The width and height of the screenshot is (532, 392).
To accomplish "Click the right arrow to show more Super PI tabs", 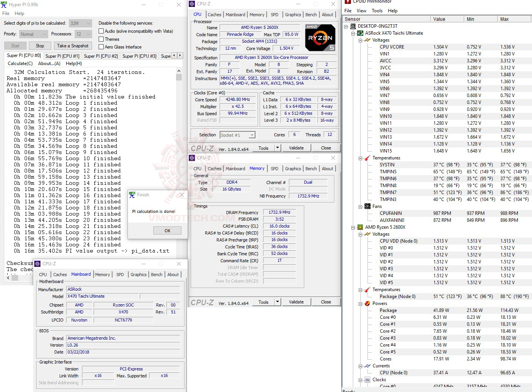I will [x=180, y=55].
